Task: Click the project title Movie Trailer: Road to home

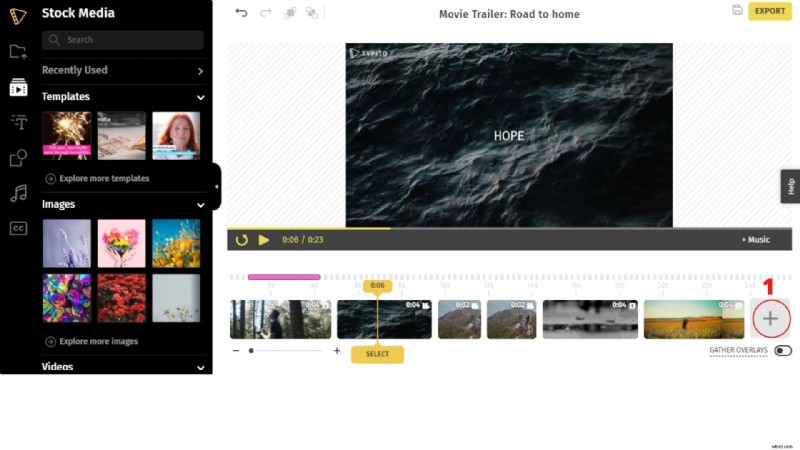Action: (x=509, y=14)
